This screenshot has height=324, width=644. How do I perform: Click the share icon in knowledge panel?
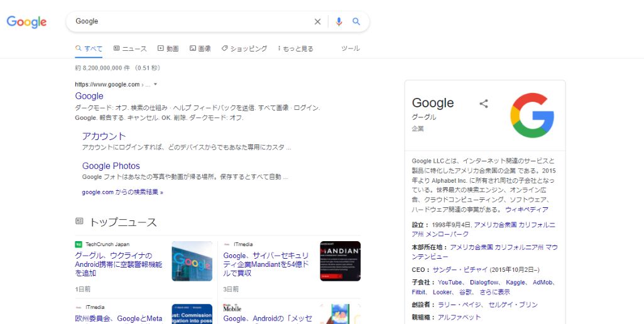[x=484, y=104]
